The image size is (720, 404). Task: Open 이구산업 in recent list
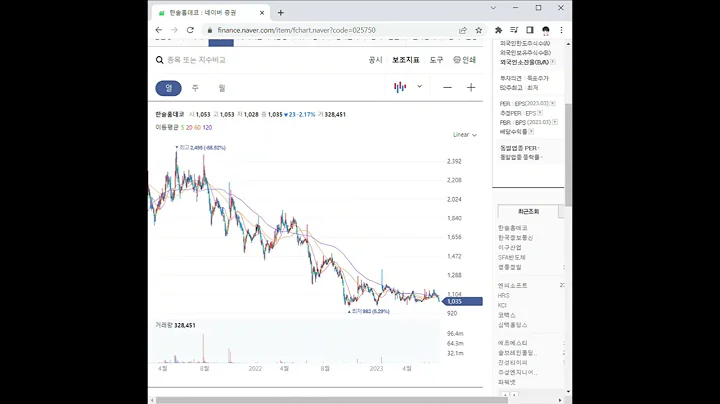click(509, 247)
